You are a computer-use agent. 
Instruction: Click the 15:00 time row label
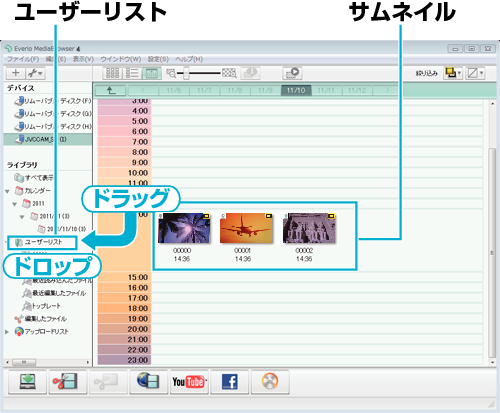point(125,277)
